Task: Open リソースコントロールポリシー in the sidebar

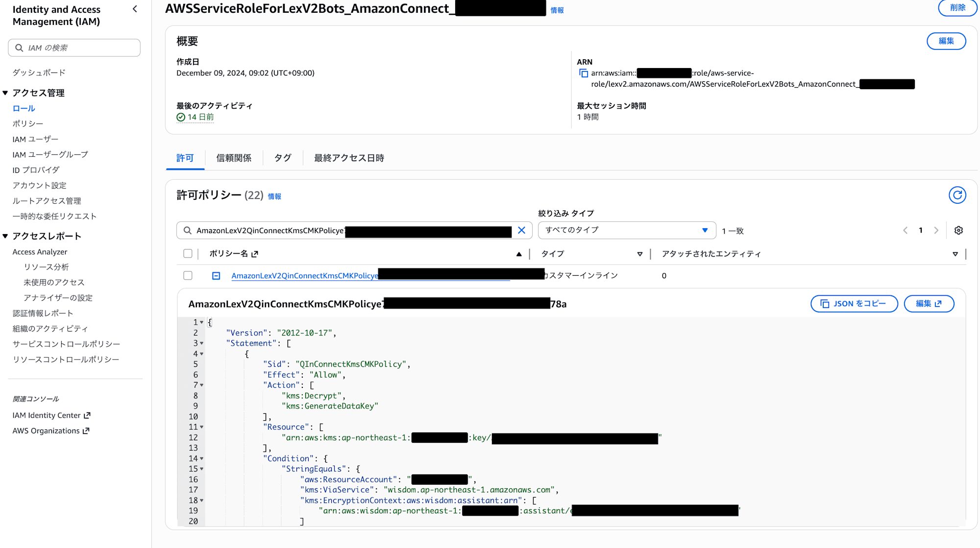Action: tap(66, 359)
